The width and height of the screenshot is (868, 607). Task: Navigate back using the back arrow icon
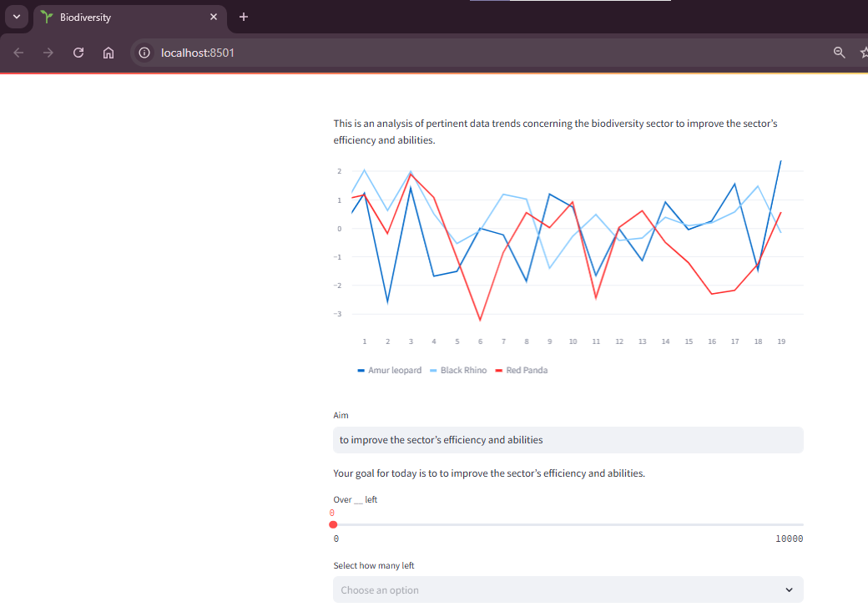click(18, 53)
